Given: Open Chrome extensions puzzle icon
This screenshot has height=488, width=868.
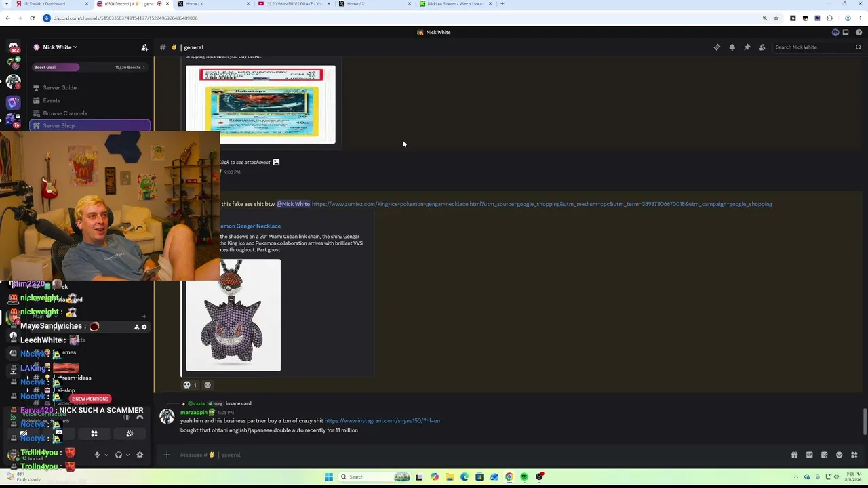Looking at the screenshot, I should coord(829,18).
